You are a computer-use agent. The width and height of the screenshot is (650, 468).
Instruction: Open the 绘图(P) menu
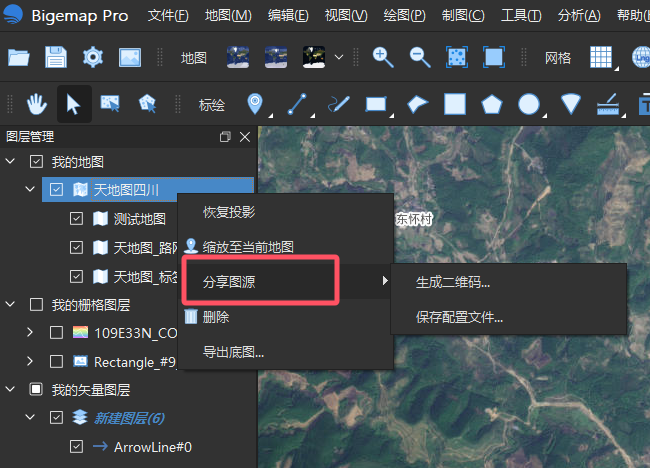404,16
